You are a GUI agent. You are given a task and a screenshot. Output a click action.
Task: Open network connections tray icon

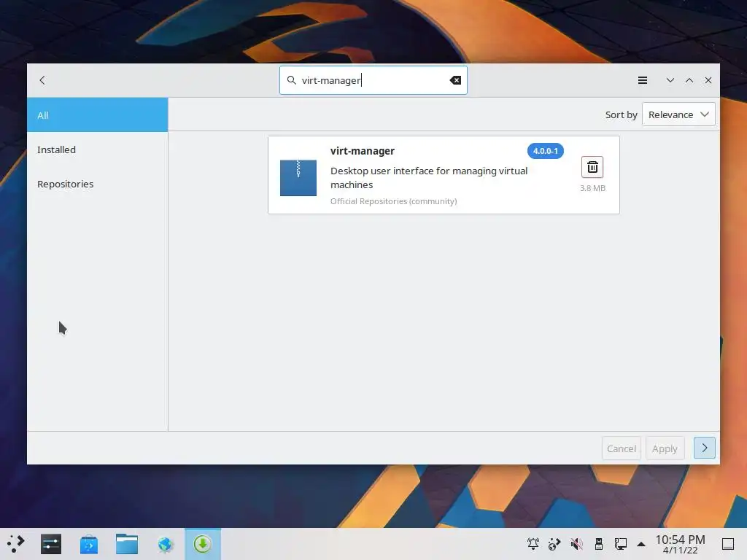621,543
